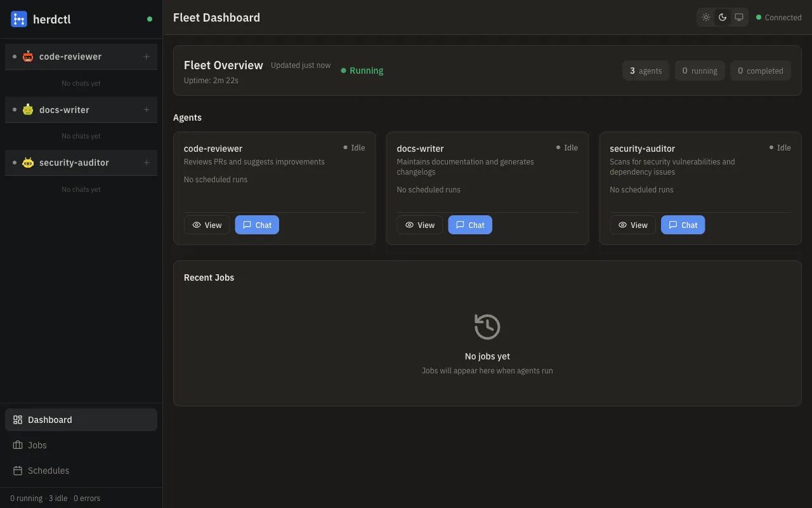812x508 pixels.
Task: Open the Schedules page from sidebar
Action: pyautogui.click(x=48, y=470)
